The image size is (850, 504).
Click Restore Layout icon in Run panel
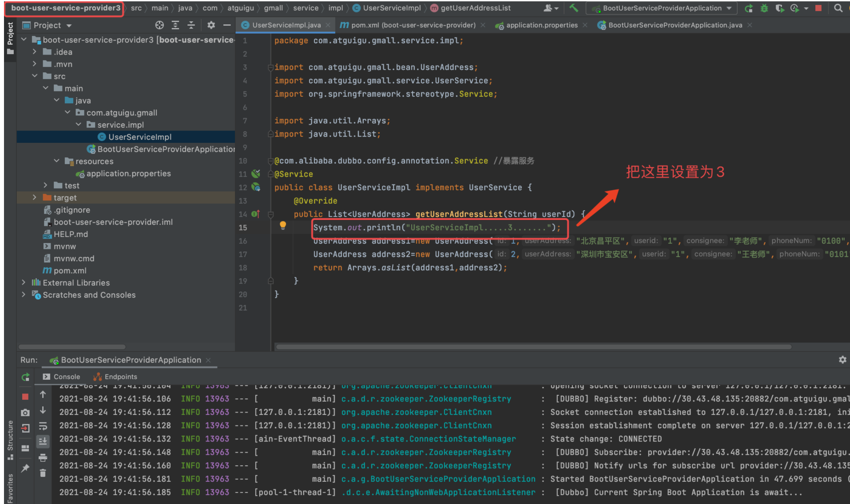tap(25, 449)
